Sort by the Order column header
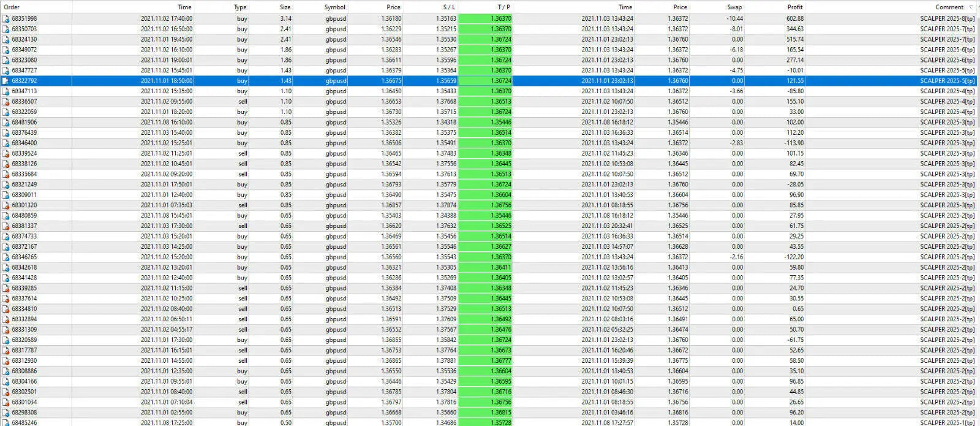The width and height of the screenshot is (980, 426). point(12,7)
